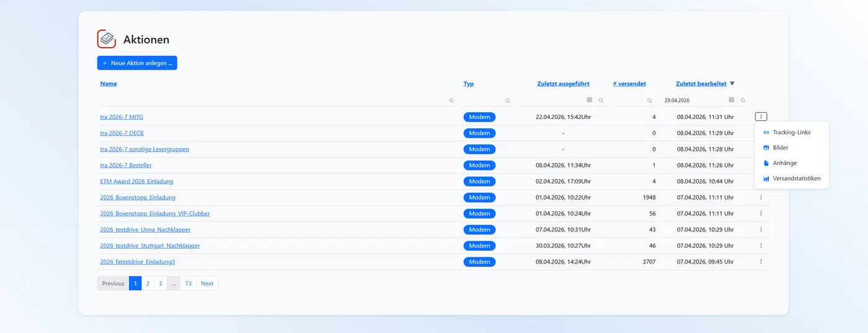Click search icon of Zuletzt bearbeitet filter

(x=743, y=100)
